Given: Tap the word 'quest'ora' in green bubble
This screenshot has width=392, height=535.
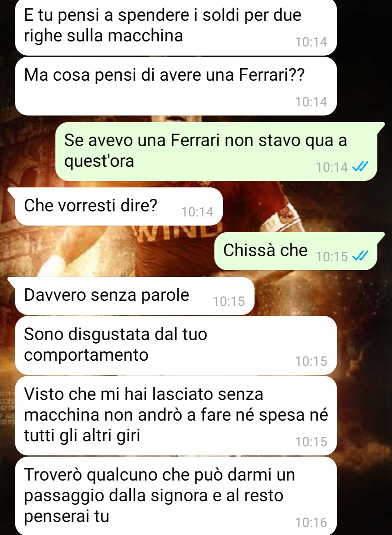Looking at the screenshot, I should point(99,161).
